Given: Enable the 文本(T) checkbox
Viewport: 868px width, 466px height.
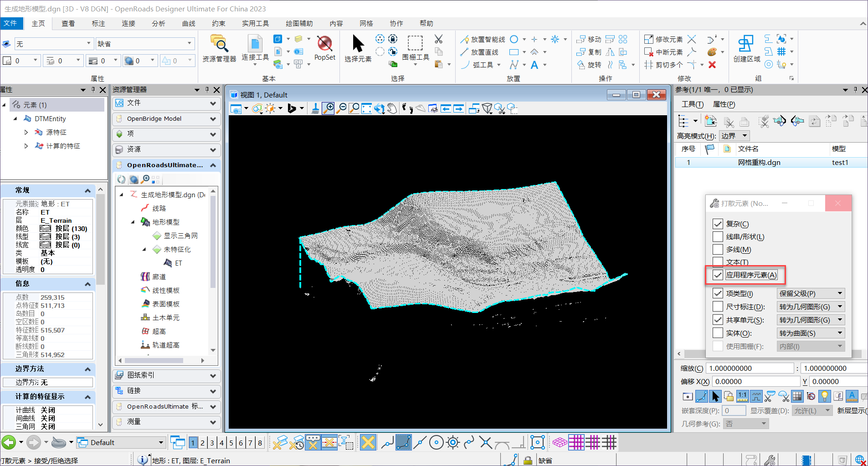Looking at the screenshot, I should click(x=718, y=262).
